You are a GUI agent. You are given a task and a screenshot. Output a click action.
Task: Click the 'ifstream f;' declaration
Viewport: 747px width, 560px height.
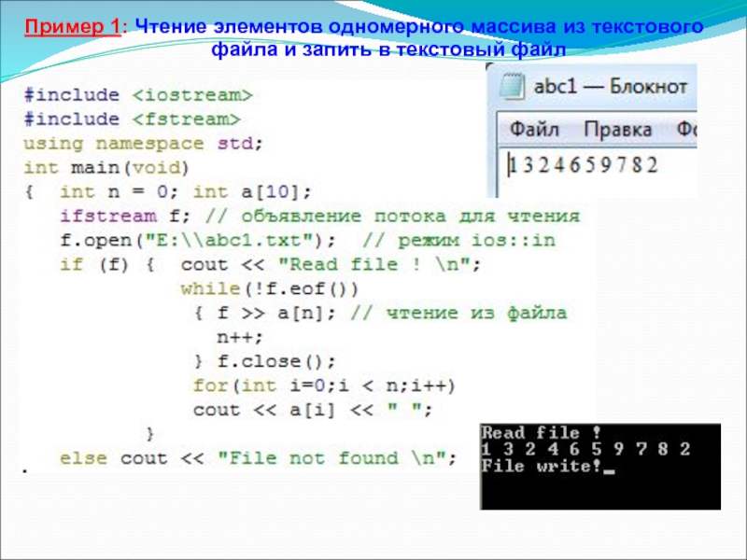click(125, 217)
